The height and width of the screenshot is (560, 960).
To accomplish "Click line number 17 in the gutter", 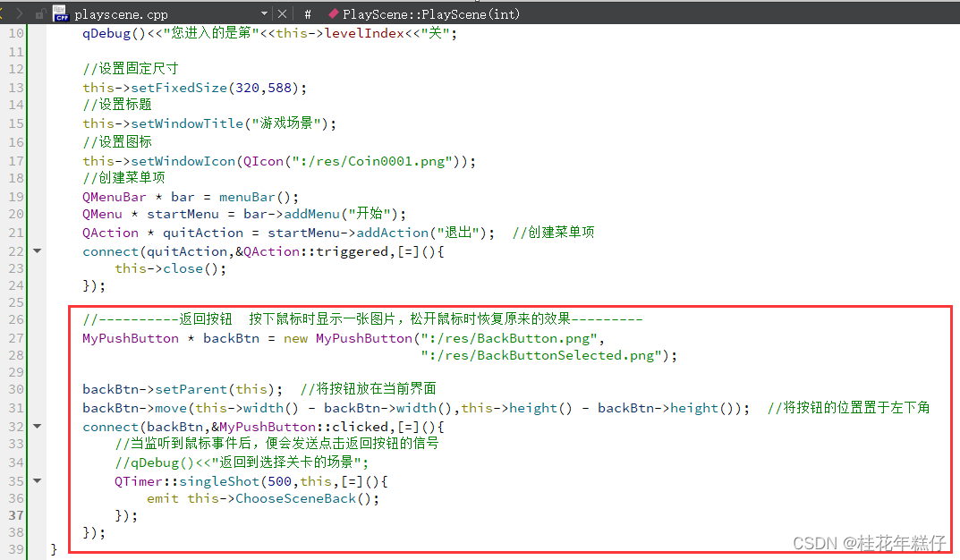I will 16,161.
